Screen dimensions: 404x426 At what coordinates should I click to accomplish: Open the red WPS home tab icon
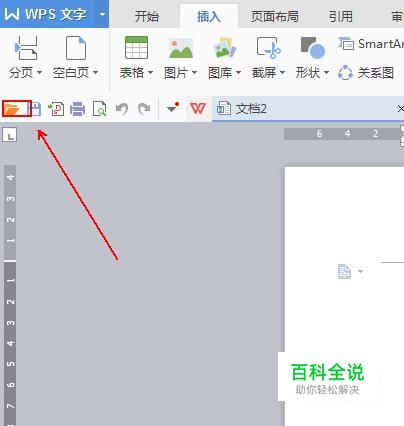coord(198,108)
